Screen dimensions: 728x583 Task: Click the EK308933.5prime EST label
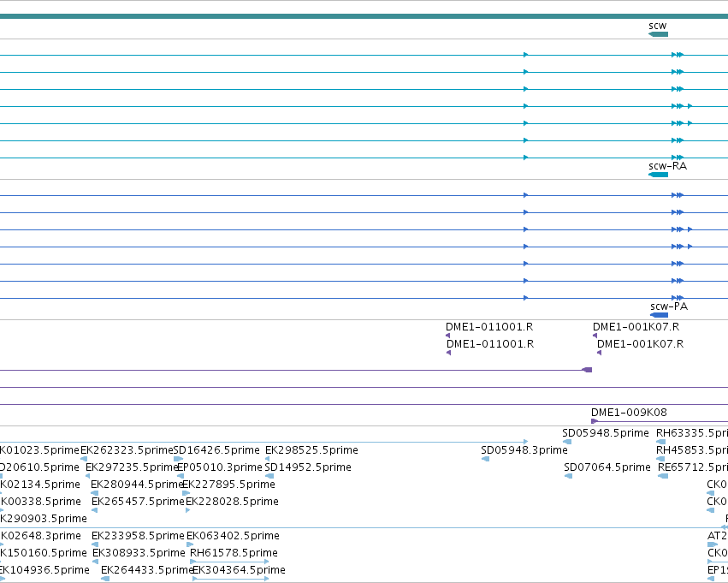pos(139,553)
